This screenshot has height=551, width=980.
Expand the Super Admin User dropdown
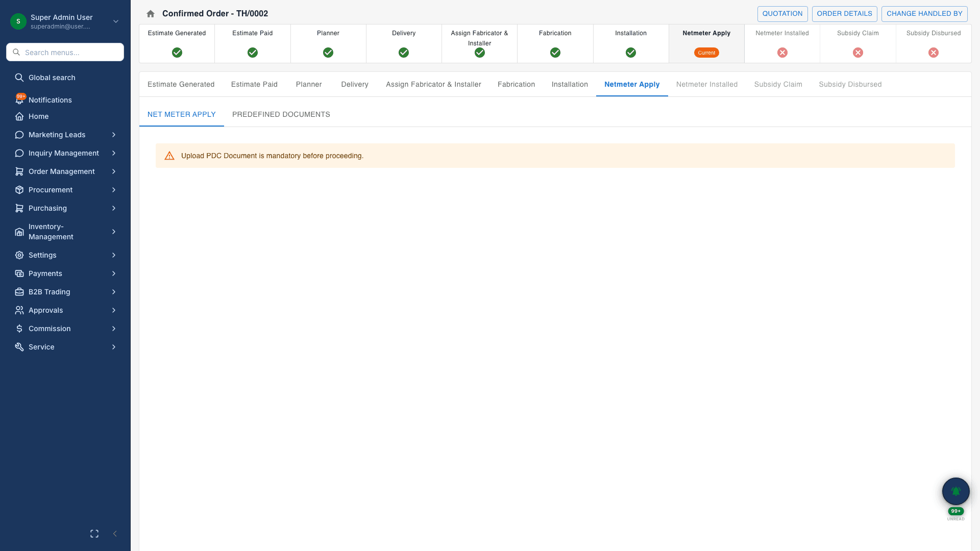pyautogui.click(x=116, y=21)
